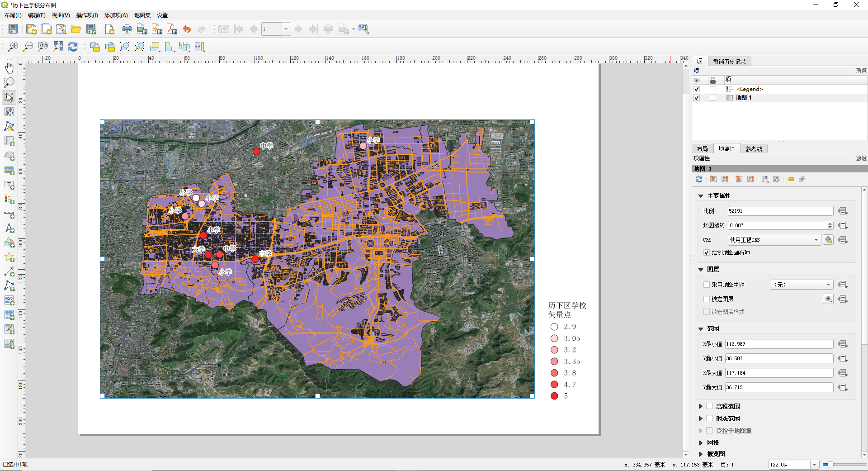Expand the 网格 section
The image size is (868, 471).
[701, 442]
